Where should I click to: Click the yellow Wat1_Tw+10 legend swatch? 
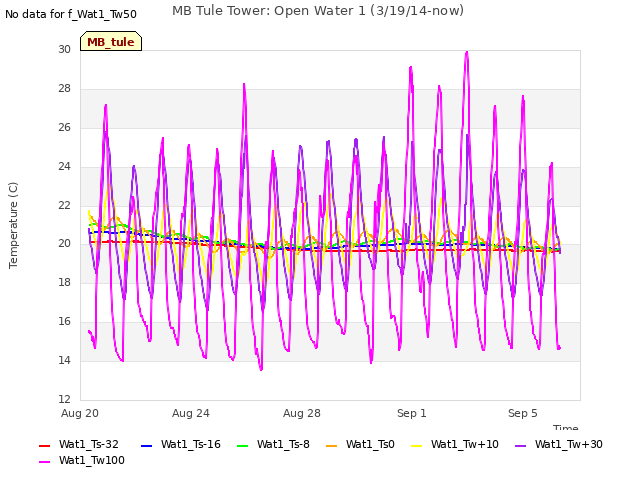pos(416,446)
